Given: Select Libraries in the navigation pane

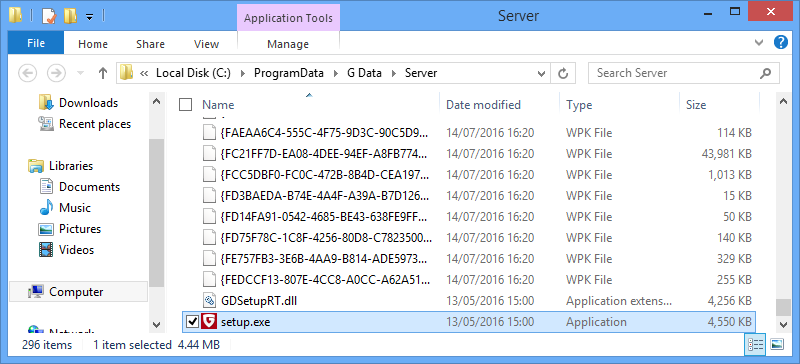Looking at the screenshot, I should [70, 166].
